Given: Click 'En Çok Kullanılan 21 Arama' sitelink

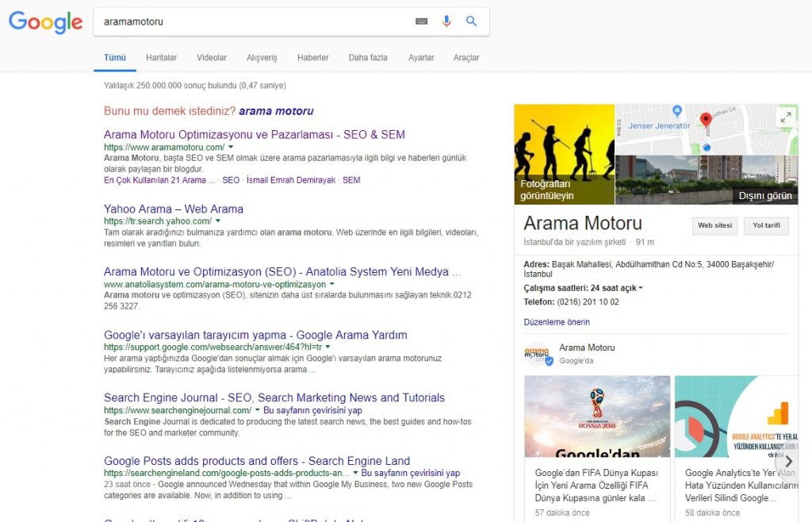Looking at the screenshot, I should pos(159,180).
